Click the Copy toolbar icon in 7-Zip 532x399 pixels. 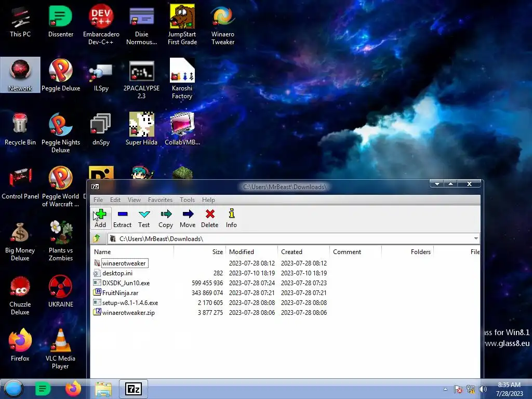pos(166,218)
